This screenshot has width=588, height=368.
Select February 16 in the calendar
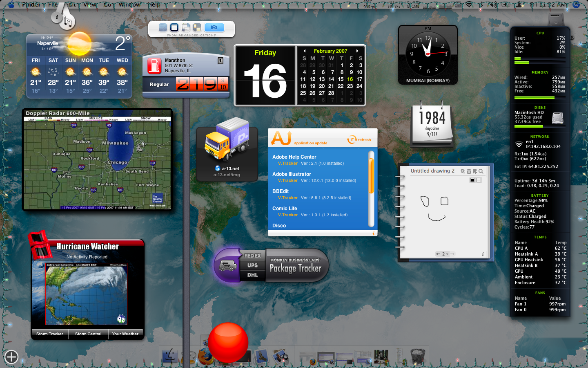[x=350, y=79]
